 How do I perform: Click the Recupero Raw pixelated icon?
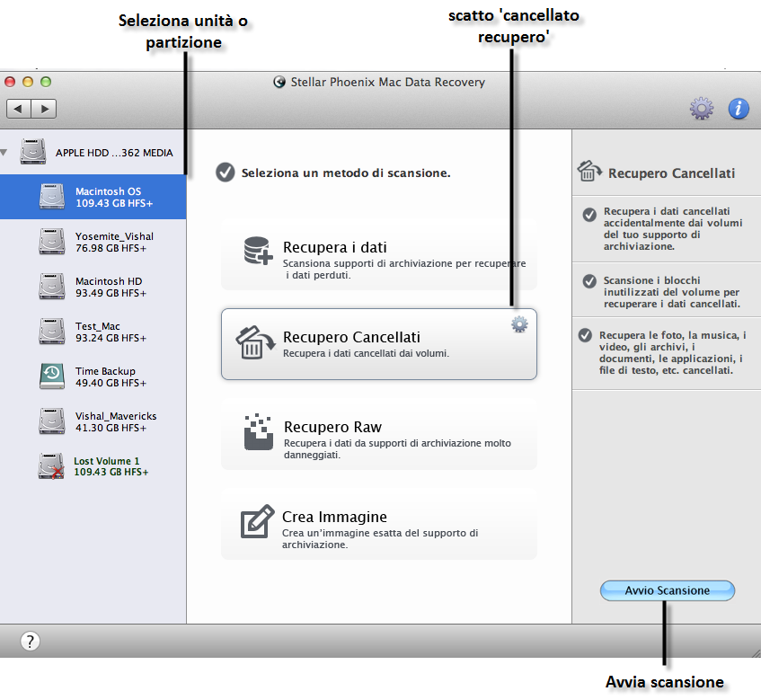258,431
